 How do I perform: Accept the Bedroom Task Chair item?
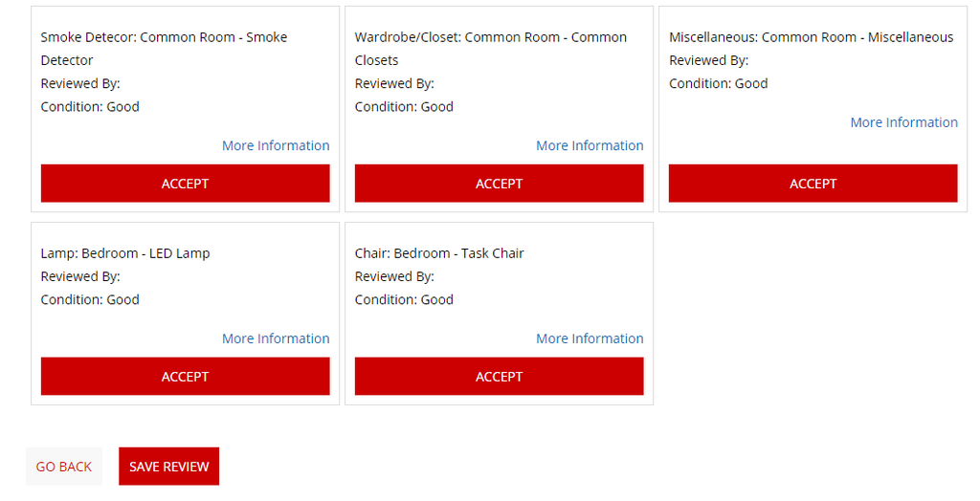point(499,377)
